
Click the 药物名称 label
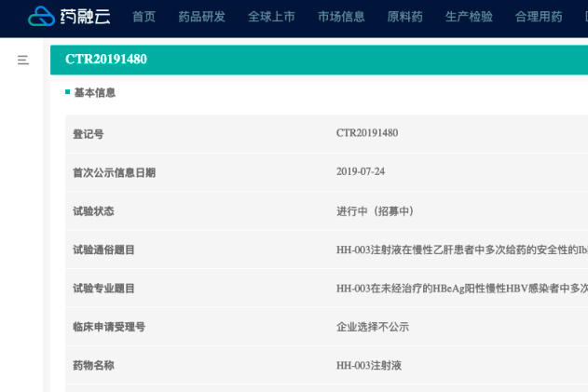point(93,365)
